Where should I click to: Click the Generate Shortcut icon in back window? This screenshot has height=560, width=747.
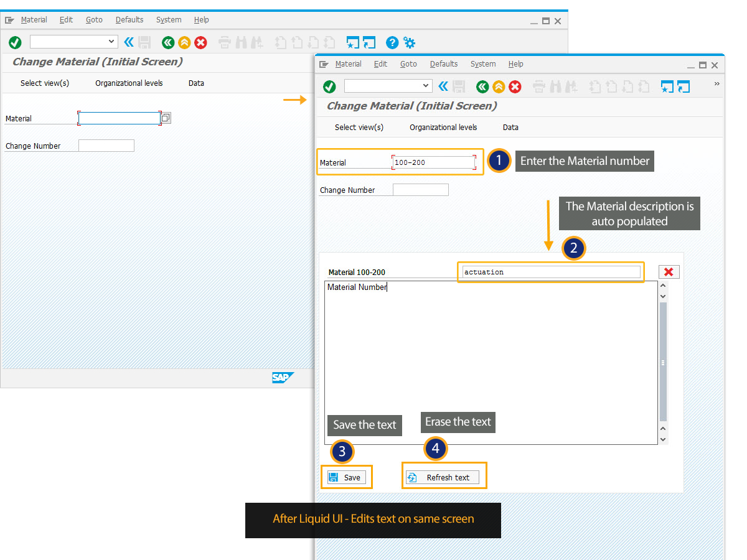(369, 42)
